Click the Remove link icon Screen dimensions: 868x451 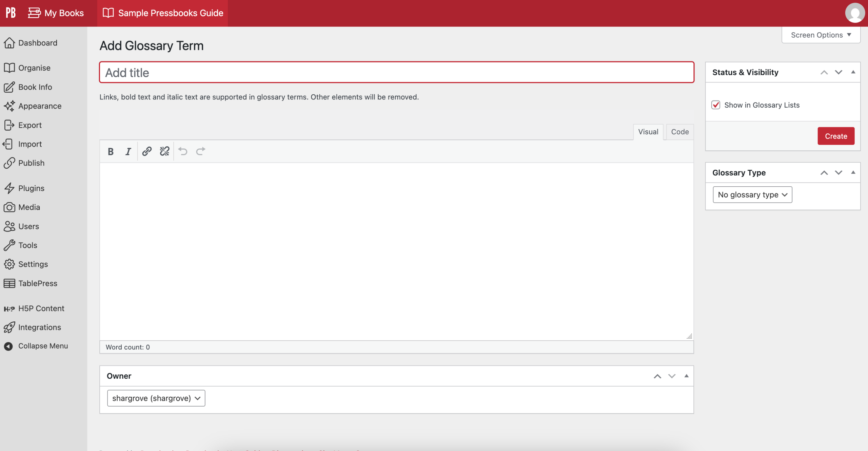164,151
